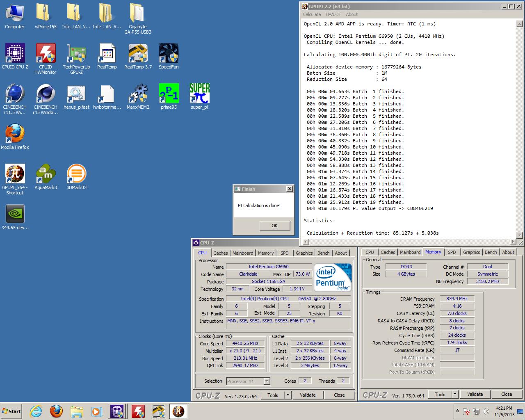Screen dimensions: 525x420
Task: Open the RealTemp desktop icon
Action: pyautogui.click(x=107, y=56)
